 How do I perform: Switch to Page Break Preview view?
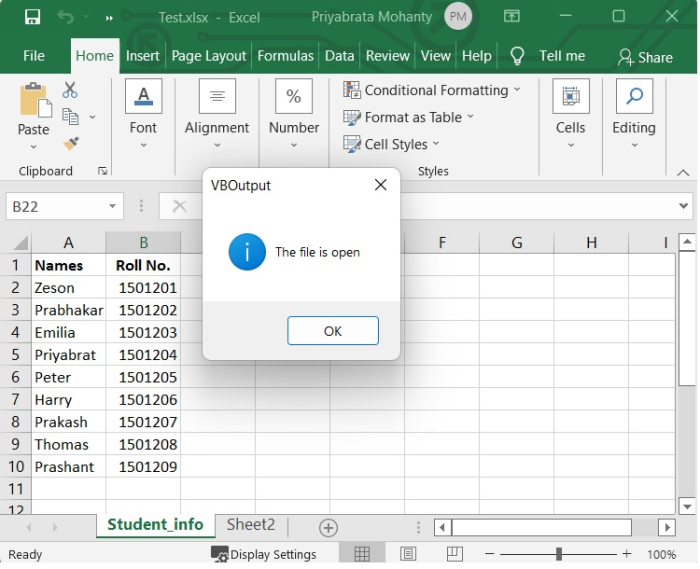click(x=454, y=554)
